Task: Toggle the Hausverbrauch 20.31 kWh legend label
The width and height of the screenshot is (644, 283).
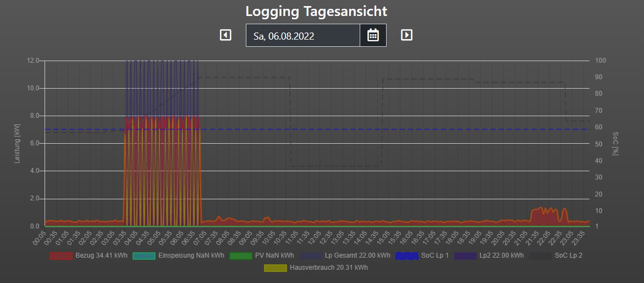Action: point(328,268)
